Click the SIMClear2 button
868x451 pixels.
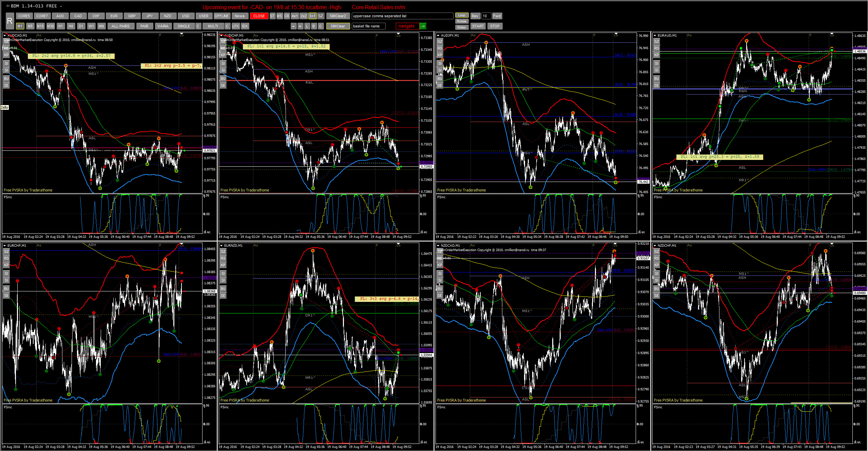(x=338, y=16)
